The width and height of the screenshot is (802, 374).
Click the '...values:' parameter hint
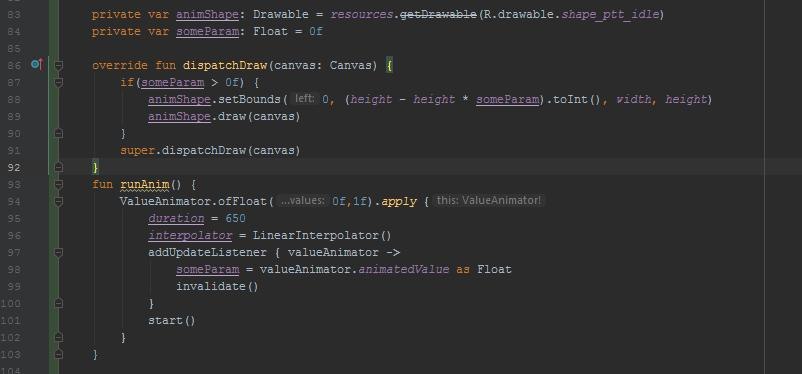tap(302, 201)
